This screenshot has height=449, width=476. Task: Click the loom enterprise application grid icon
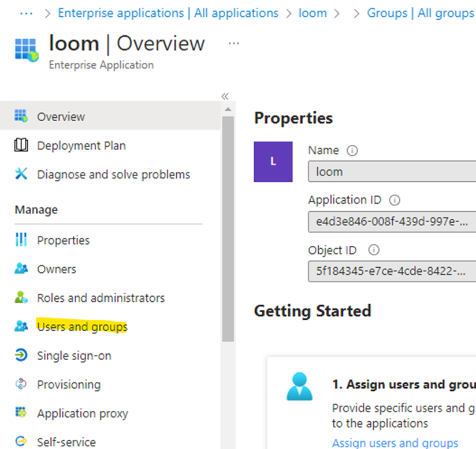point(27,50)
